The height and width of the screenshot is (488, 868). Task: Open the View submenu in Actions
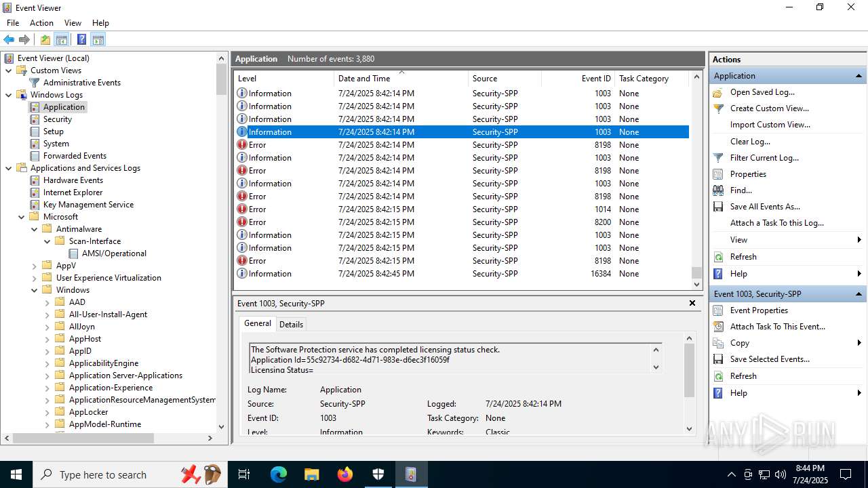pyautogui.click(x=787, y=240)
